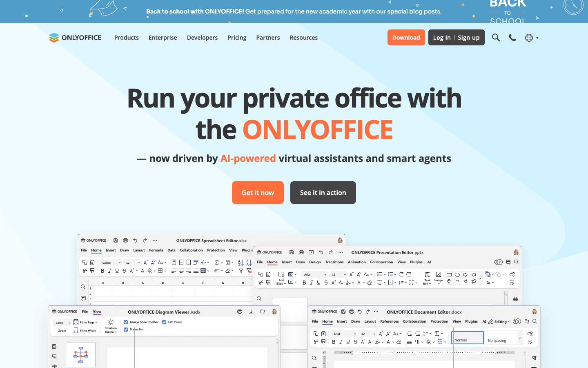The height and width of the screenshot is (368, 588).
Task: Click search icon in Document Editor title bar
Action: (535, 321)
